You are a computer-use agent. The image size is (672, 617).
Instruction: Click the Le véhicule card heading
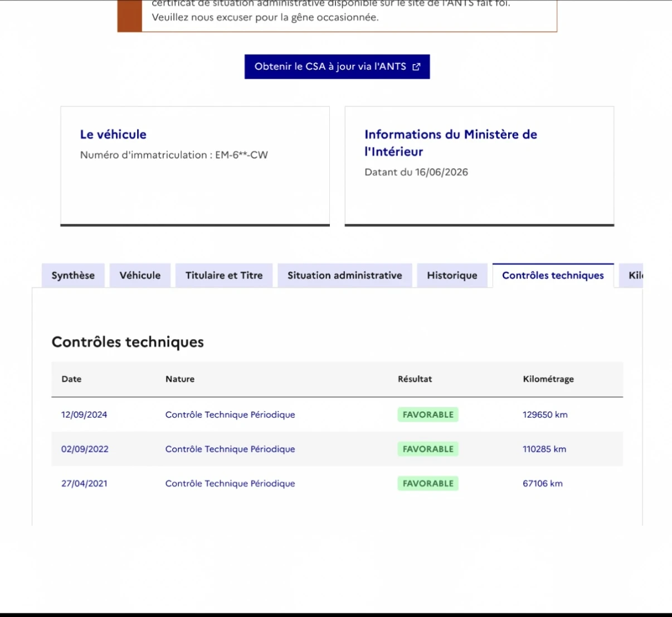tap(113, 134)
